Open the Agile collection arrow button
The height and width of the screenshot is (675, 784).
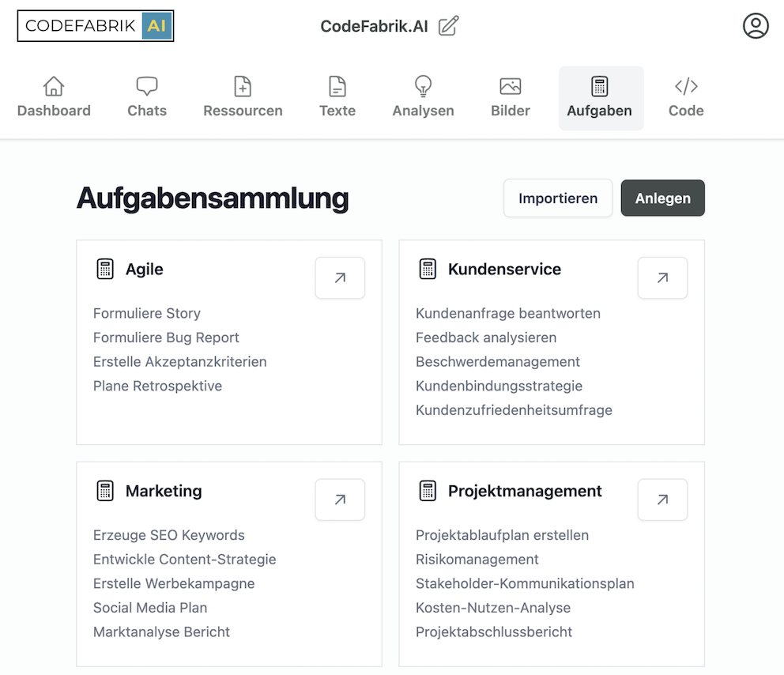pyautogui.click(x=340, y=278)
